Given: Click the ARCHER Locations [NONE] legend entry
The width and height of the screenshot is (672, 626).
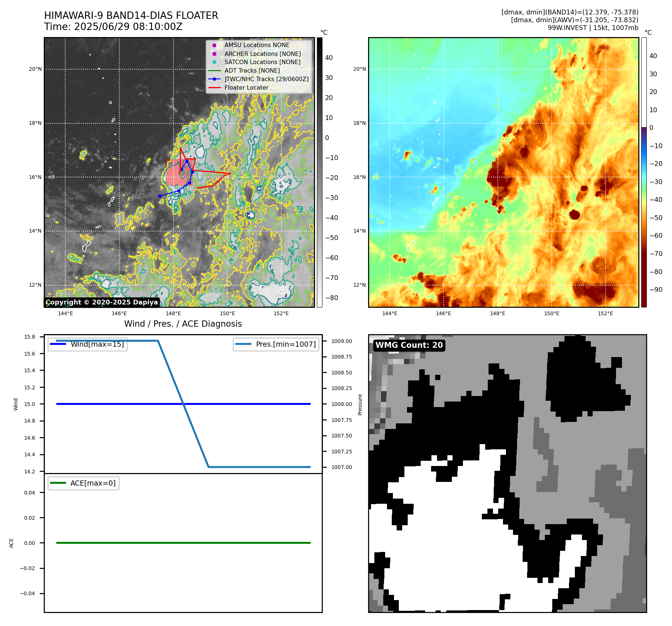Looking at the screenshot, I should (x=263, y=54).
